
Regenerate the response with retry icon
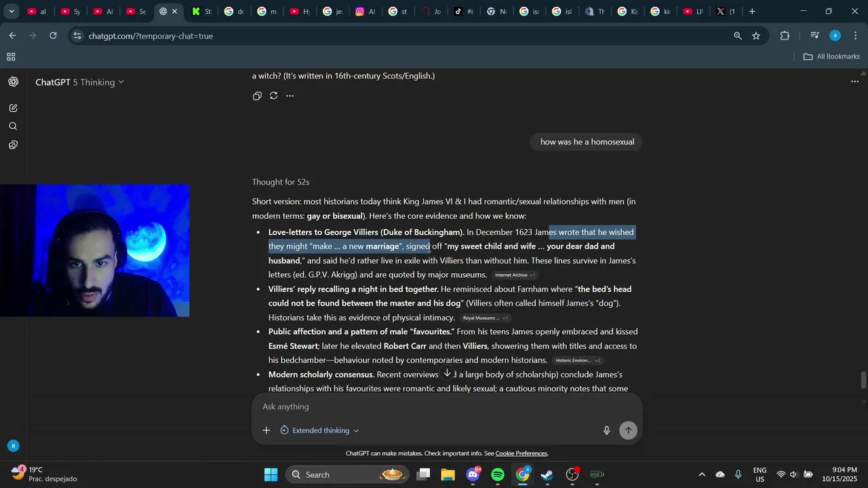click(x=273, y=96)
